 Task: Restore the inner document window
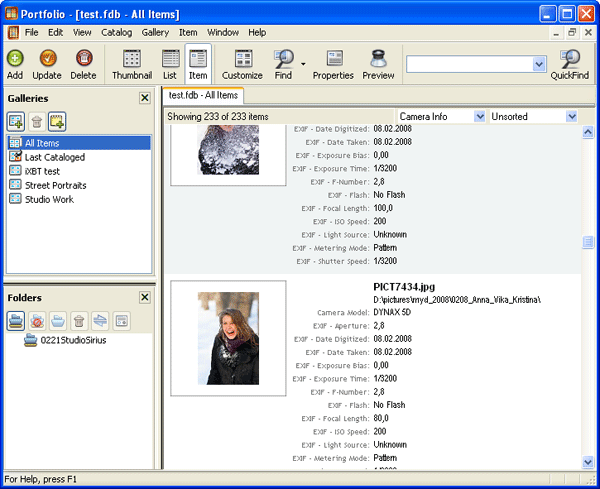click(572, 33)
